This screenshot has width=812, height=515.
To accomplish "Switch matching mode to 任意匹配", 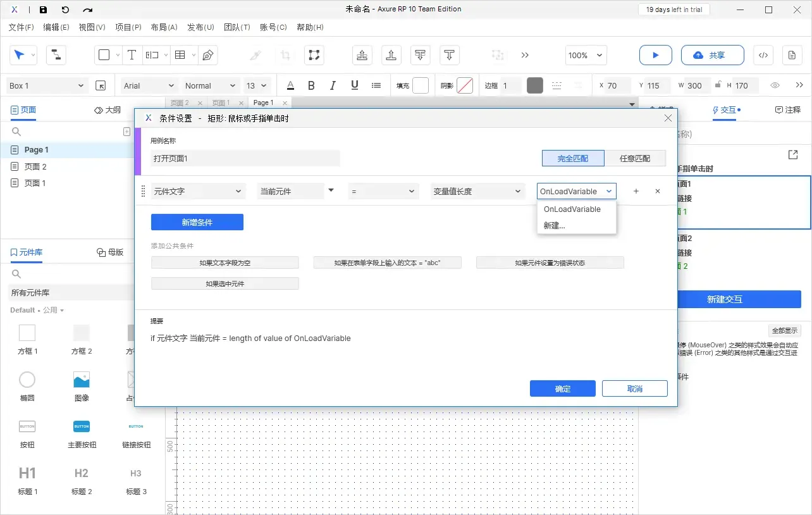I will (x=636, y=158).
